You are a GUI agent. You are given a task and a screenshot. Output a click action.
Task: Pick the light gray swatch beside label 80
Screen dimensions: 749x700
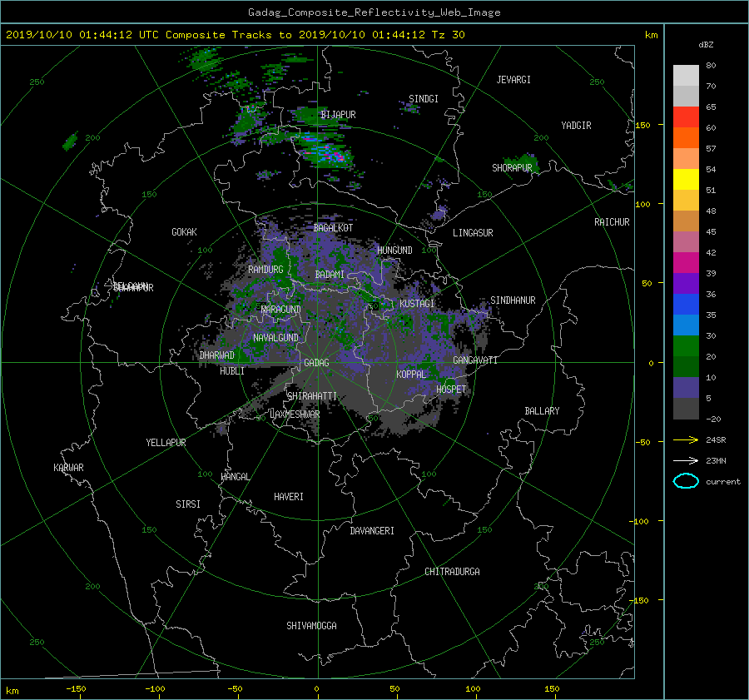686,75
